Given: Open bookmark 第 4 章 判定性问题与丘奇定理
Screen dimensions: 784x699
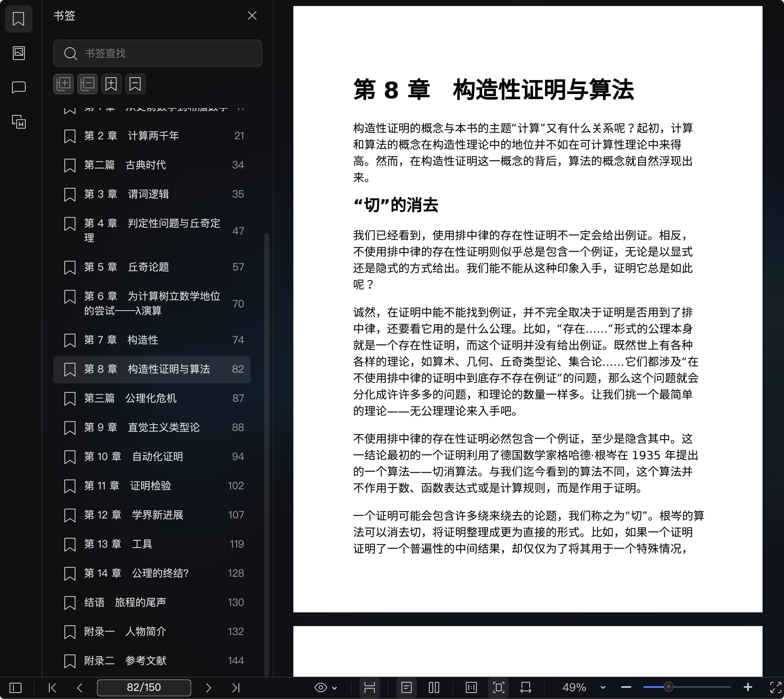Looking at the screenshot, I should coord(152,231).
